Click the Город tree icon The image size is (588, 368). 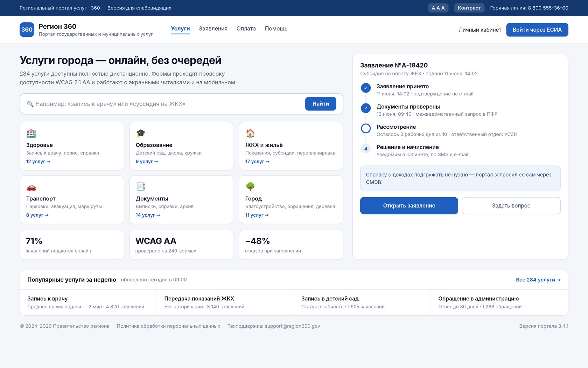coord(250,187)
